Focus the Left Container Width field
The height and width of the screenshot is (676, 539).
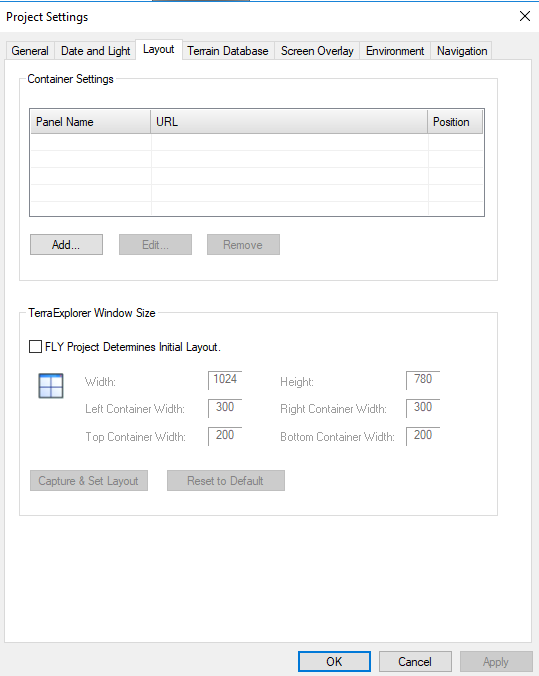tap(225, 408)
